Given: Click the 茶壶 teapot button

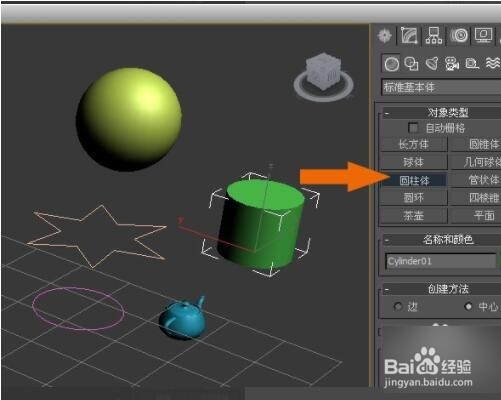Looking at the screenshot, I should click(414, 216).
